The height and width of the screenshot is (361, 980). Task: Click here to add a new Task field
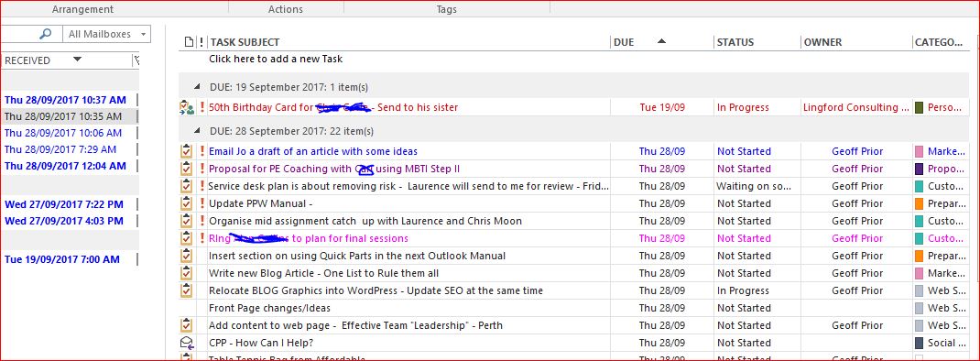(275, 60)
